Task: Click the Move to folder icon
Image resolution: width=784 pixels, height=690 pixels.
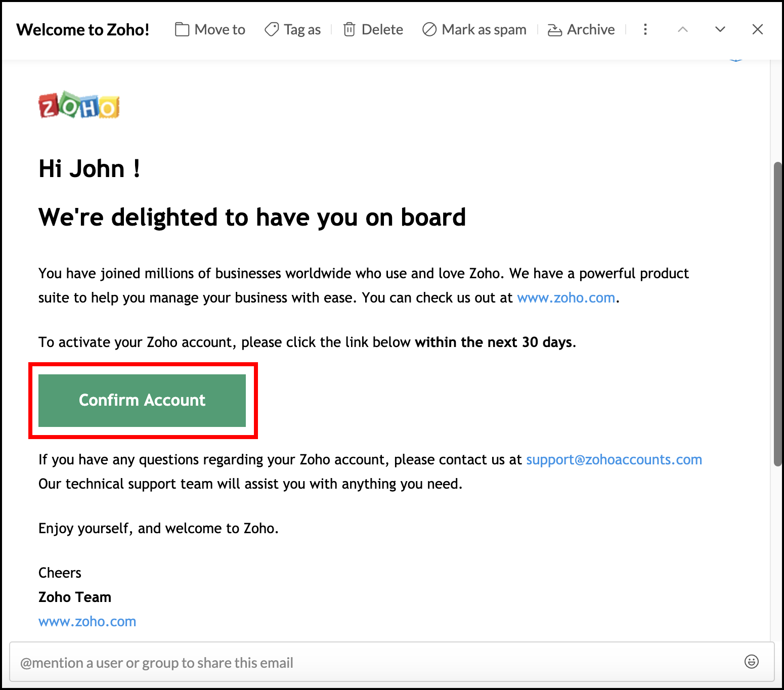Action: point(182,30)
